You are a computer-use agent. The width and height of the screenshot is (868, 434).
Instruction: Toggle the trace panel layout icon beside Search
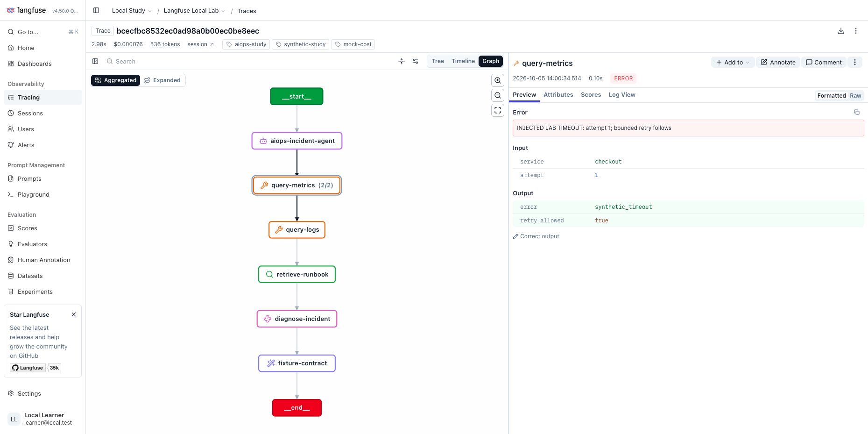point(95,61)
